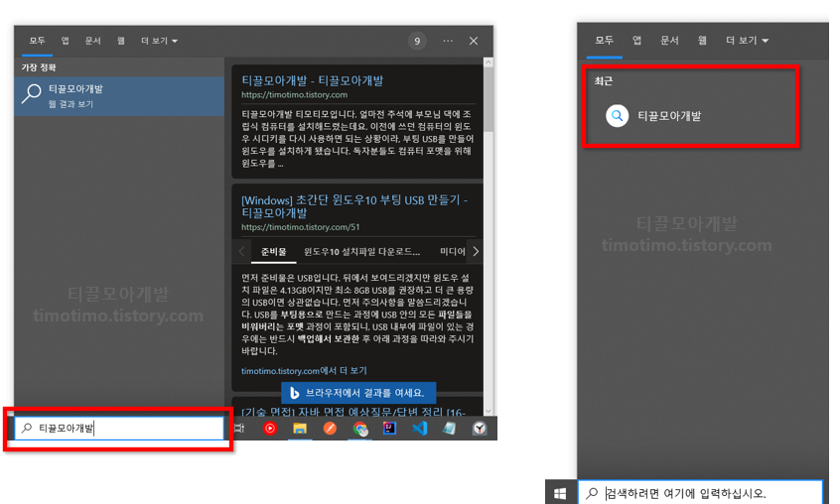This screenshot has height=504, width=840.
Task: Select the 모두 tab in left search panel
Action: [x=37, y=41]
